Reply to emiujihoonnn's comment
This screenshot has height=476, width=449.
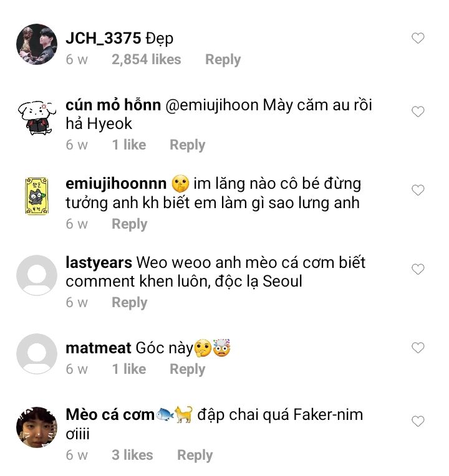(129, 224)
